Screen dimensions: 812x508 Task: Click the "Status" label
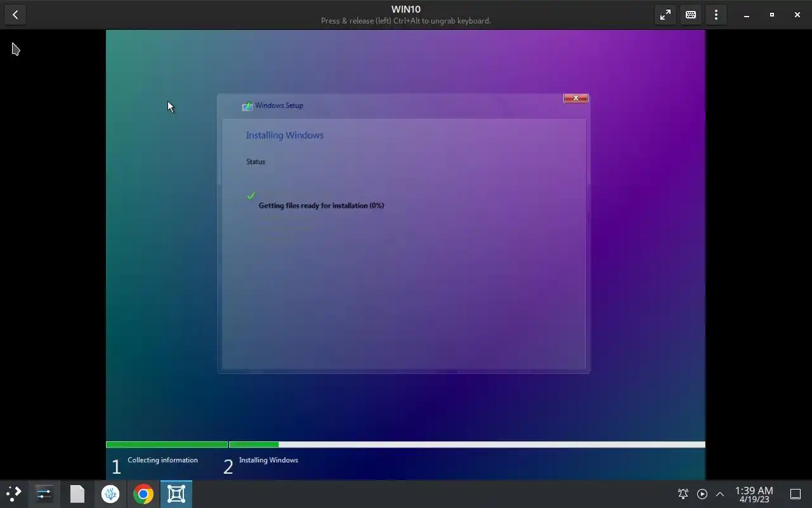[256, 162]
